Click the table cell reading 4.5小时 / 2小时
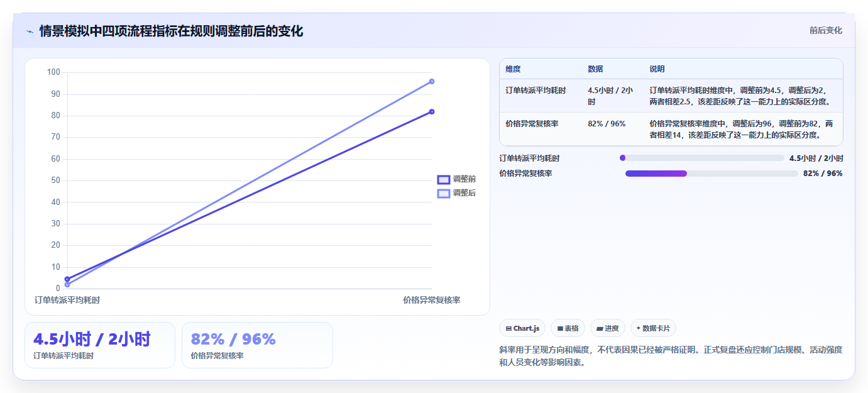868x393 pixels. (x=610, y=96)
